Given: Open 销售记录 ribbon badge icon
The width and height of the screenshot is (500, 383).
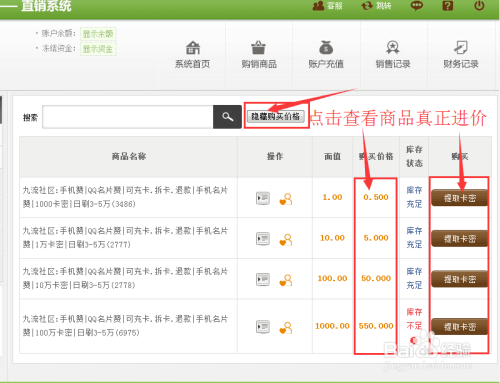Looking at the screenshot, I should click(x=393, y=48).
